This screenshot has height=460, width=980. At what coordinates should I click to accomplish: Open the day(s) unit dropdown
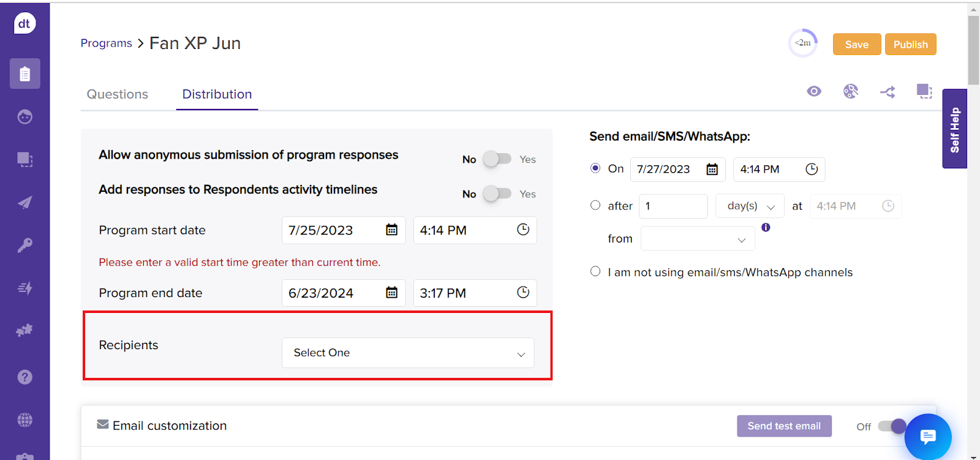[x=750, y=206]
